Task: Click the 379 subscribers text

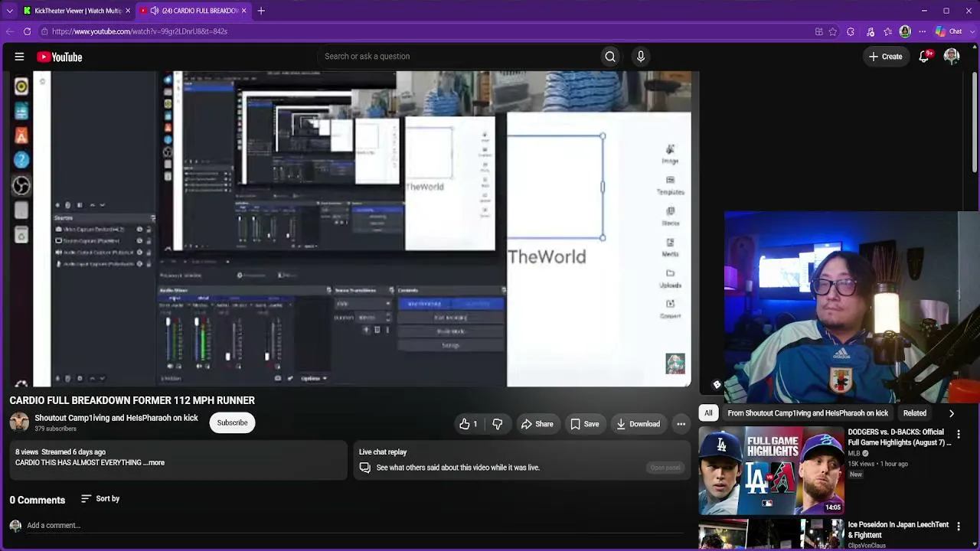Action: (x=55, y=429)
